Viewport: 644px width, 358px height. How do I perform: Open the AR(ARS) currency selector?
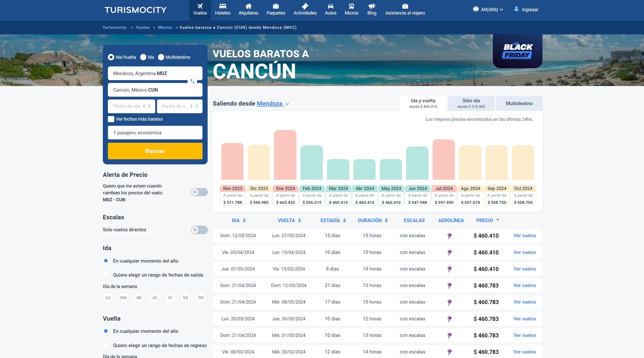[x=488, y=9]
